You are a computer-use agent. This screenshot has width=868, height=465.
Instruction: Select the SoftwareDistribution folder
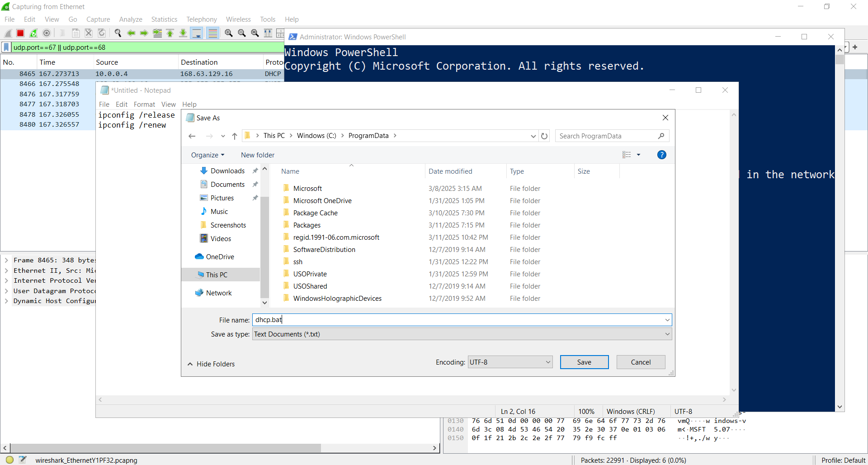[x=324, y=250]
